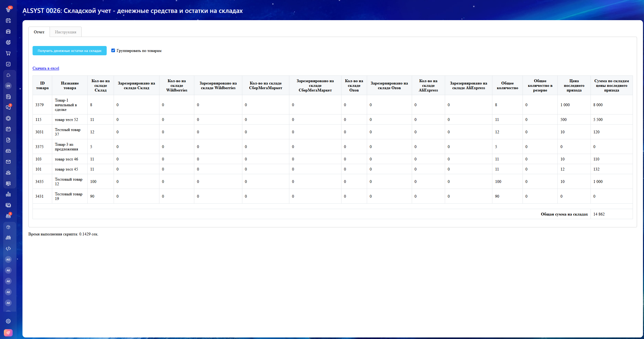644x339 pixels.
Task: Open the chat icon with badge 7
Action: click(8, 107)
